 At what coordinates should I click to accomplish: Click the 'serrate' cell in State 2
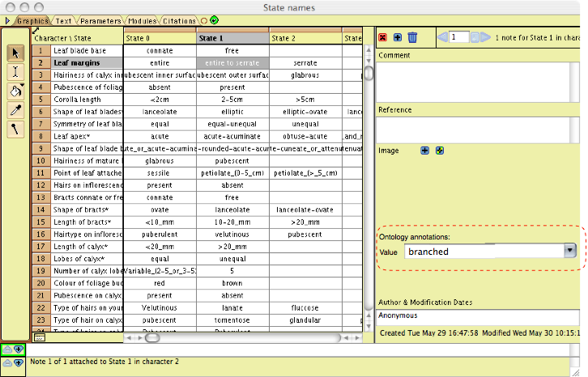[305, 63]
